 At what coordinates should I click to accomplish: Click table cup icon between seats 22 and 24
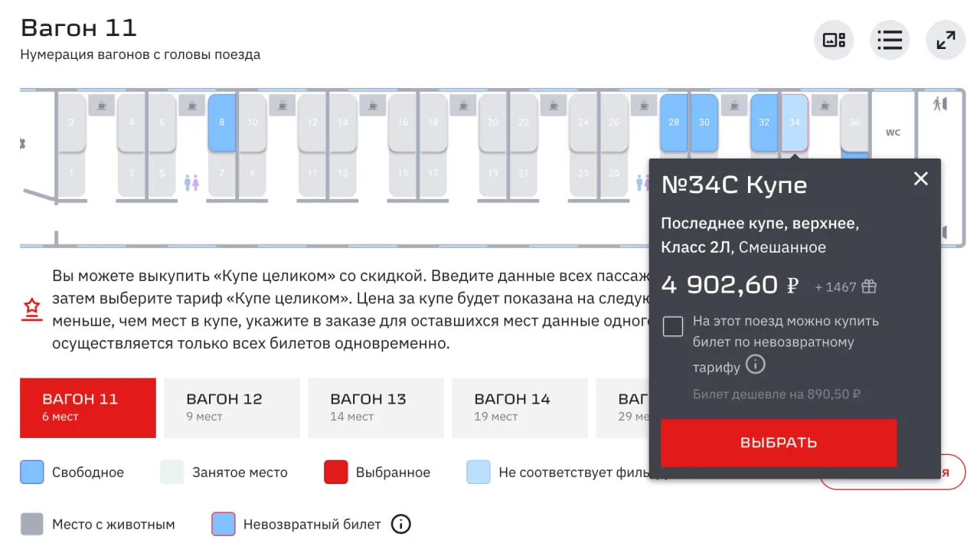[x=554, y=105]
